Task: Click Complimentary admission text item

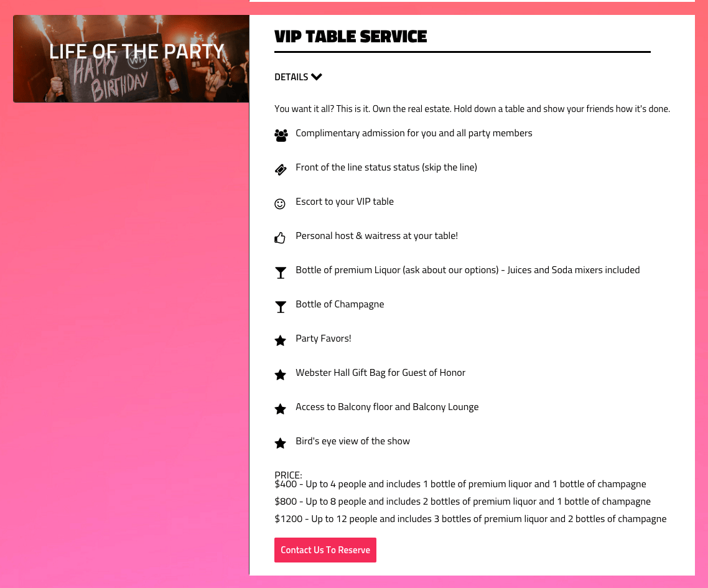Action: coord(414,133)
